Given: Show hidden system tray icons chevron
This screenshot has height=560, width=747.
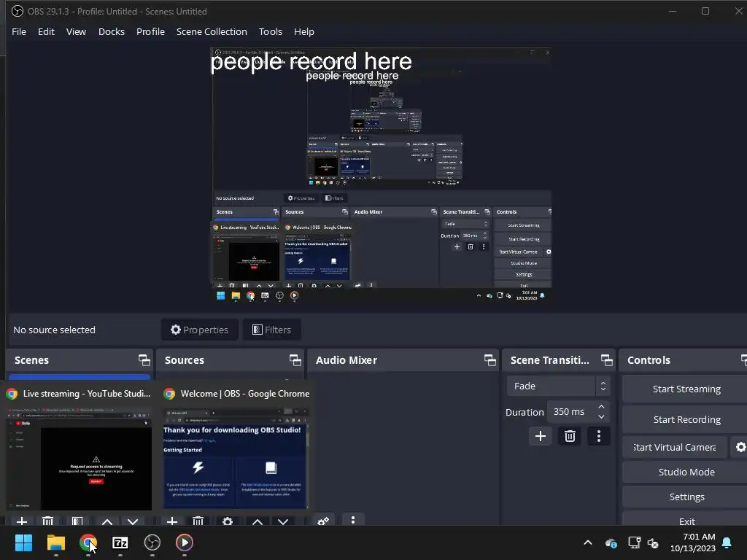Looking at the screenshot, I should [x=588, y=542].
